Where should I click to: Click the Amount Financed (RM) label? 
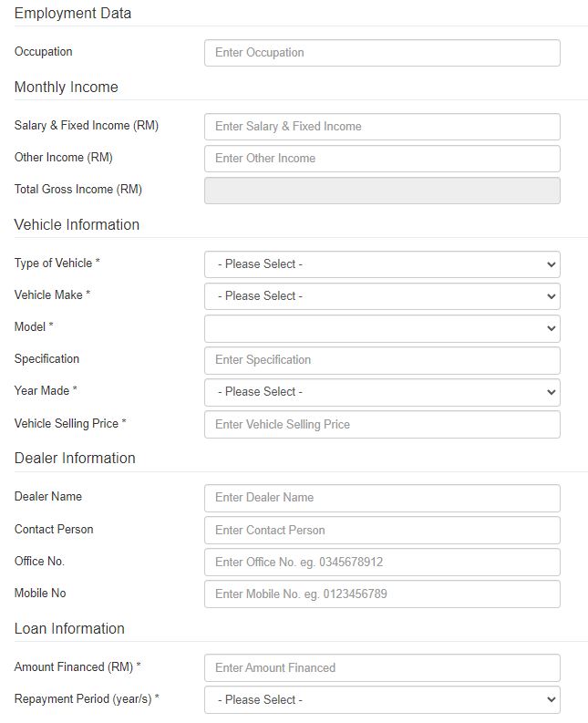coord(77,667)
